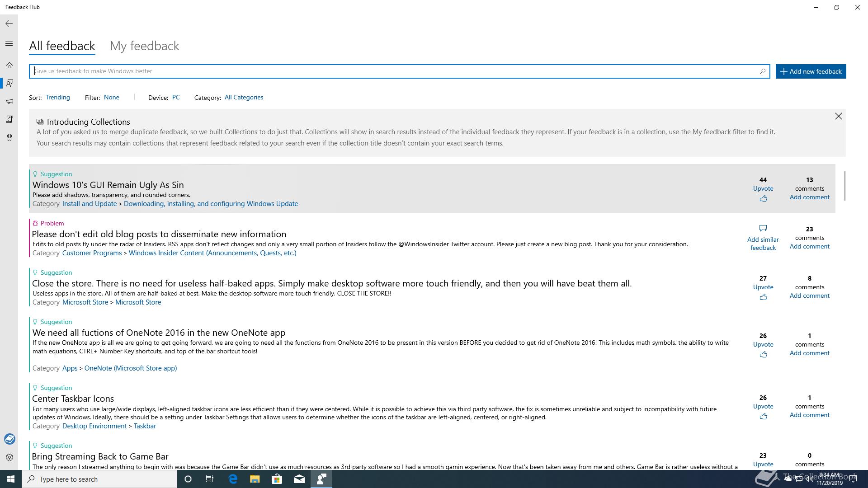Open the Quests icon in sidebar
The height and width of the screenshot is (488, 868).
[9, 119]
